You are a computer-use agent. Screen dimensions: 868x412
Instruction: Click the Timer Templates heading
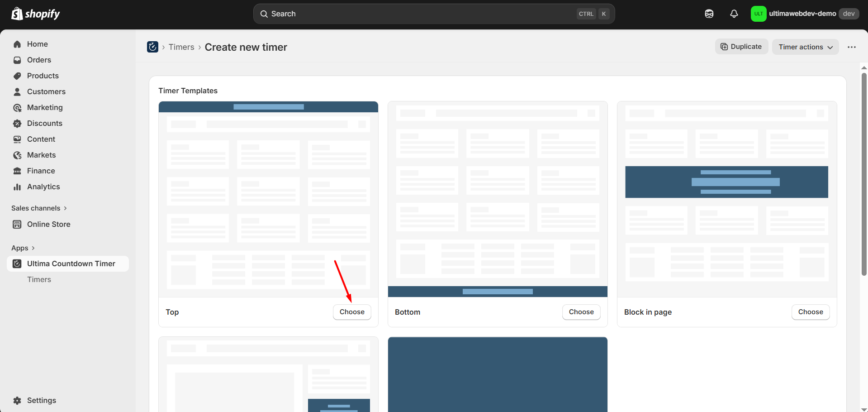[188, 91]
